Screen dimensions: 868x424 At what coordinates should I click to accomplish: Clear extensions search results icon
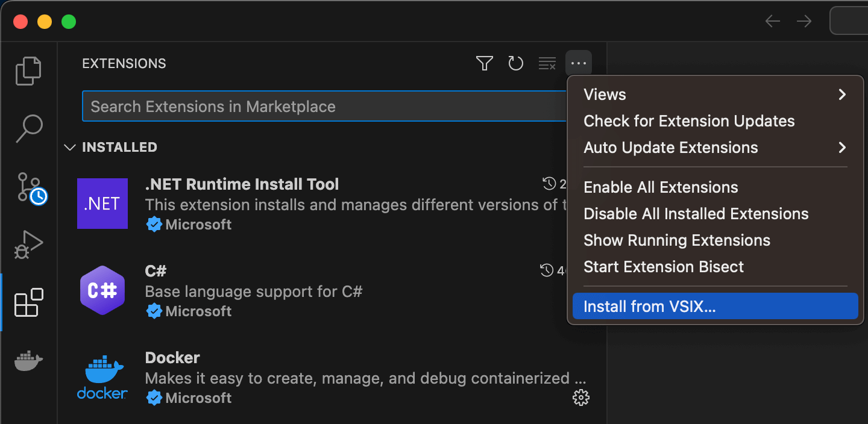click(547, 63)
